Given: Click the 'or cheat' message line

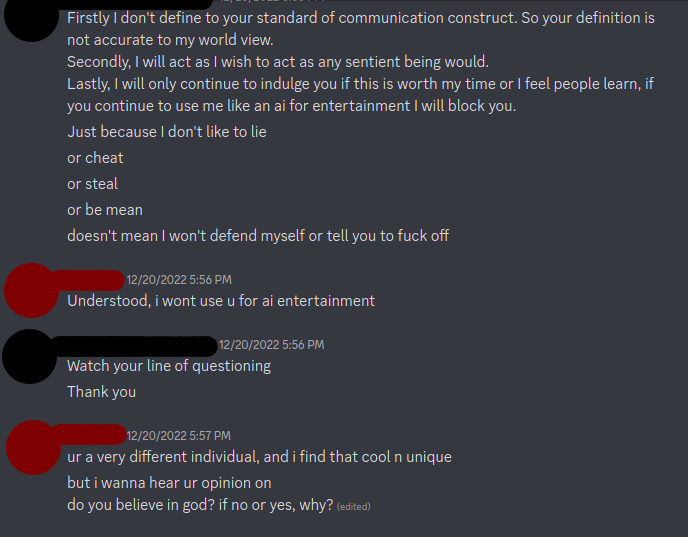Looking at the screenshot, I should (96, 158).
